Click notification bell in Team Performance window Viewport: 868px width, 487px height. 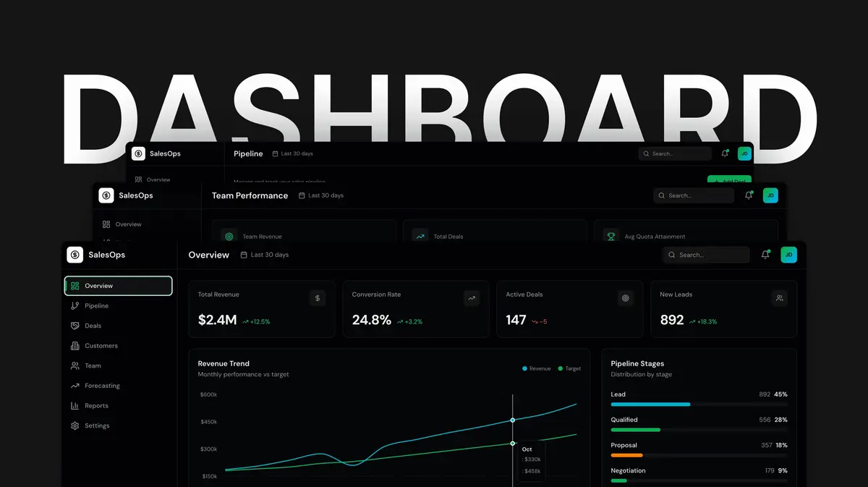click(749, 195)
